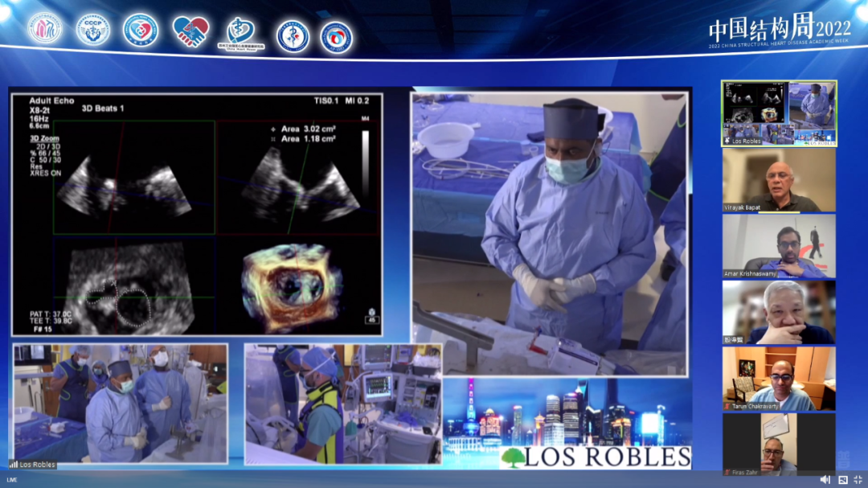Image resolution: width=868 pixels, height=488 pixels.
Task: Exit fullscreen using the collapse arrows icon
Action: pyautogui.click(x=858, y=480)
